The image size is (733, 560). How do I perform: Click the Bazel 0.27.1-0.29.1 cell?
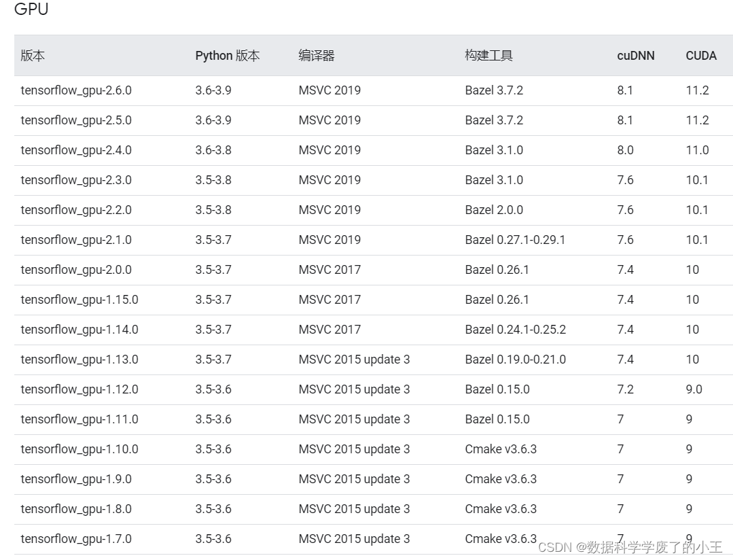[x=515, y=240]
